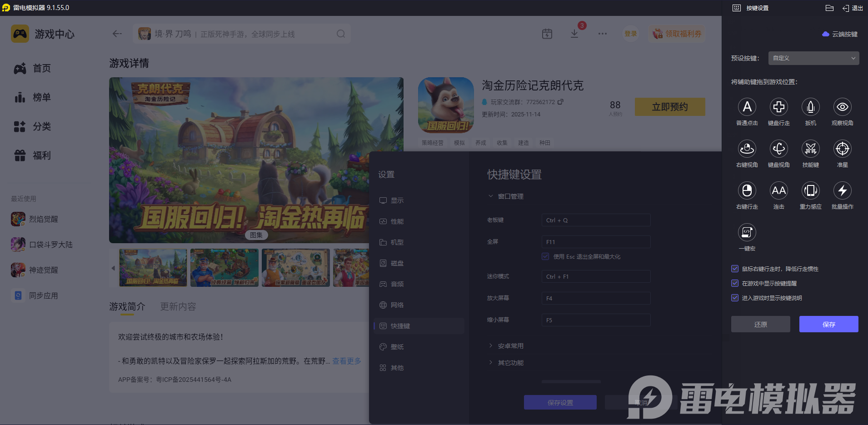
Task: Select the 重力感应 mapping icon
Action: click(810, 191)
